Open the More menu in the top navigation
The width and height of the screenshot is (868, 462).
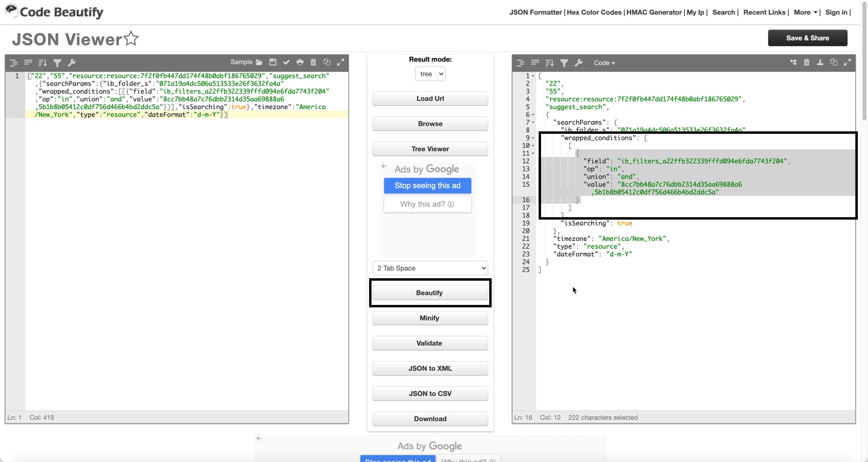click(x=806, y=12)
